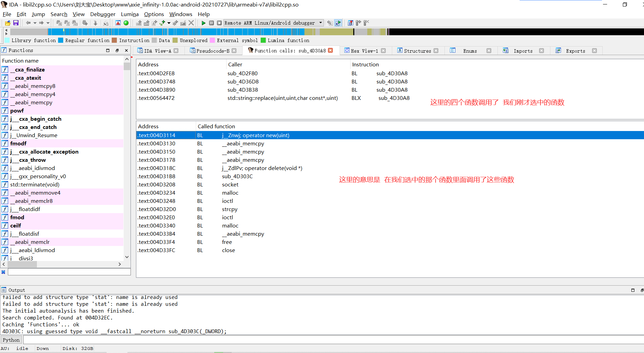Save the database with the disk icon
644x353 pixels.
pyautogui.click(x=16, y=23)
